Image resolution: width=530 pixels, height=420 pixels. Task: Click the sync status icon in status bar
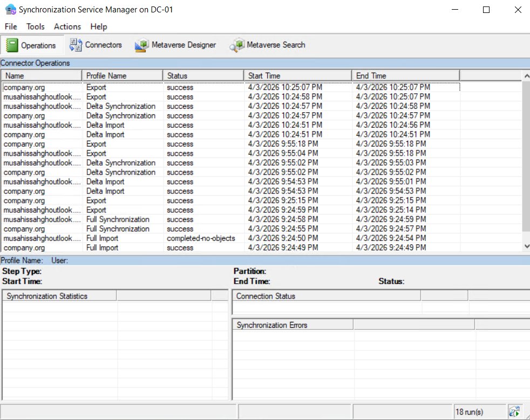point(514,412)
